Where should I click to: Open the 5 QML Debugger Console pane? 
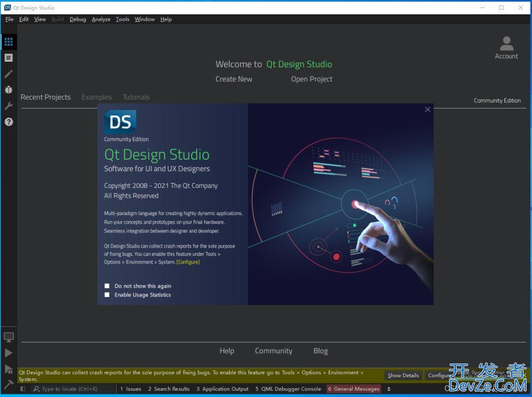[288, 389]
